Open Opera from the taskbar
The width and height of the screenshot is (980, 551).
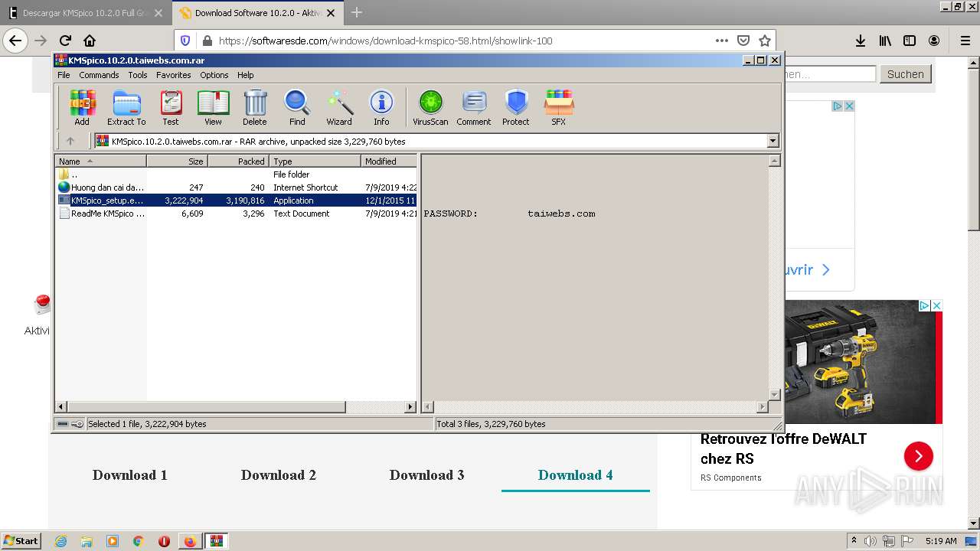point(164,541)
